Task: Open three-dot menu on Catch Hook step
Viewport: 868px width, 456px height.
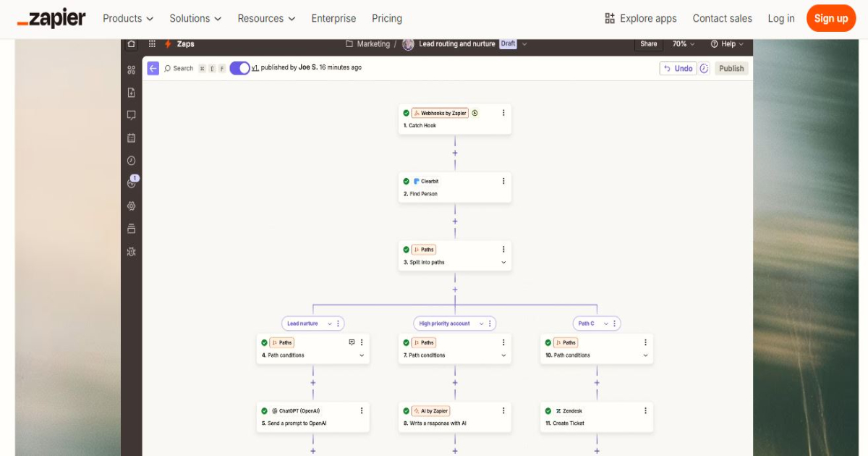Action: click(x=503, y=113)
